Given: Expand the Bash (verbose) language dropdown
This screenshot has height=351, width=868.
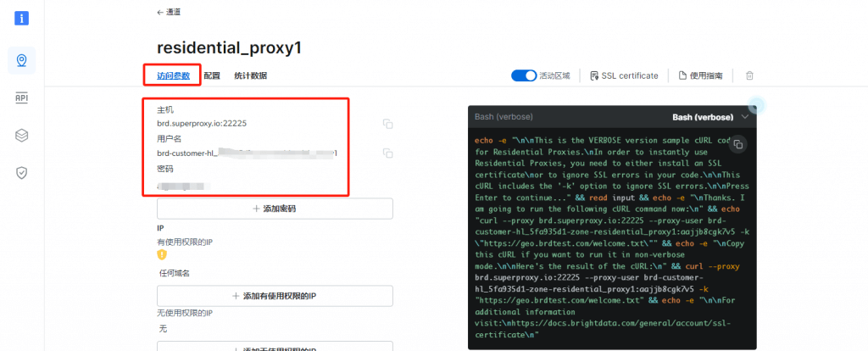Looking at the screenshot, I should tap(744, 117).
